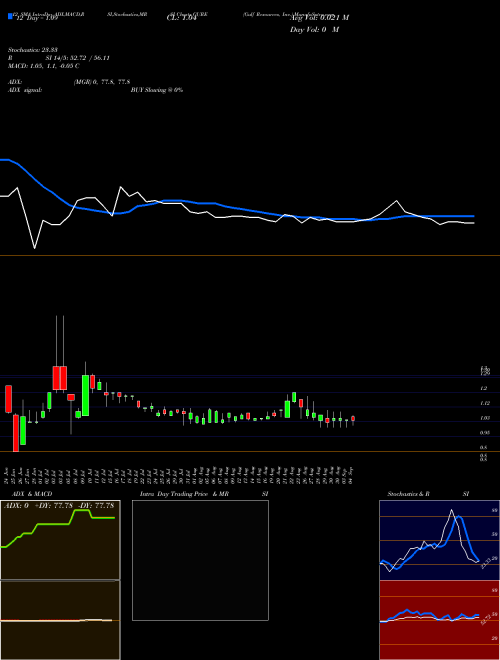
Task: Click the 1.2 price axis label
Action: [x=484, y=389]
